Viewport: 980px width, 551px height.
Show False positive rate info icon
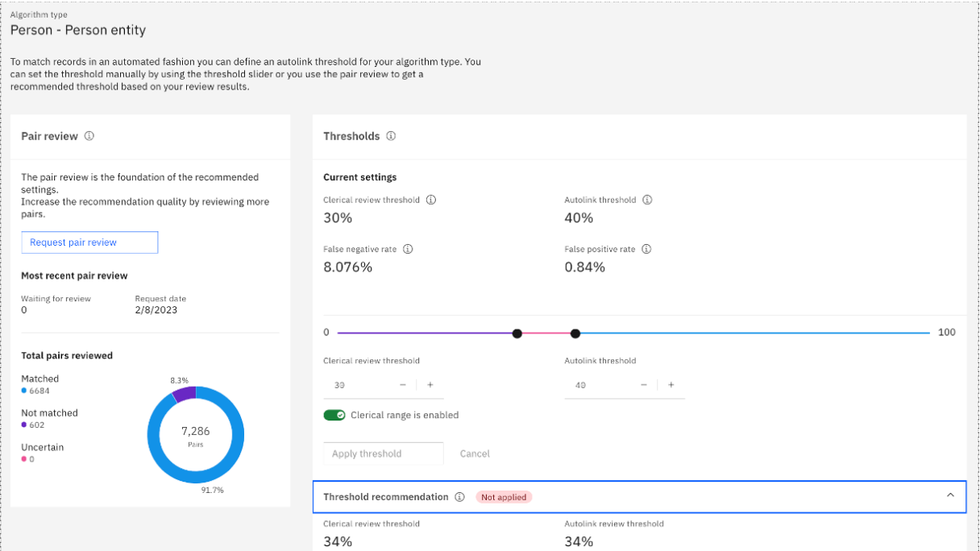pos(646,250)
